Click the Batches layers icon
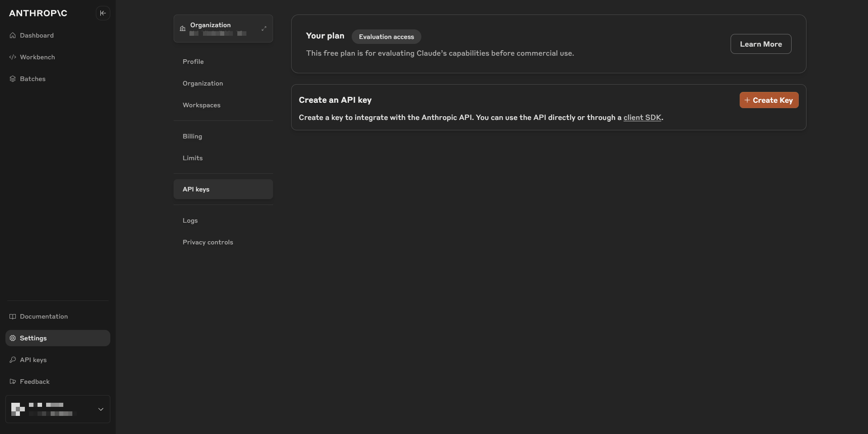This screenshot has width=868, height=434. point(13,79)
